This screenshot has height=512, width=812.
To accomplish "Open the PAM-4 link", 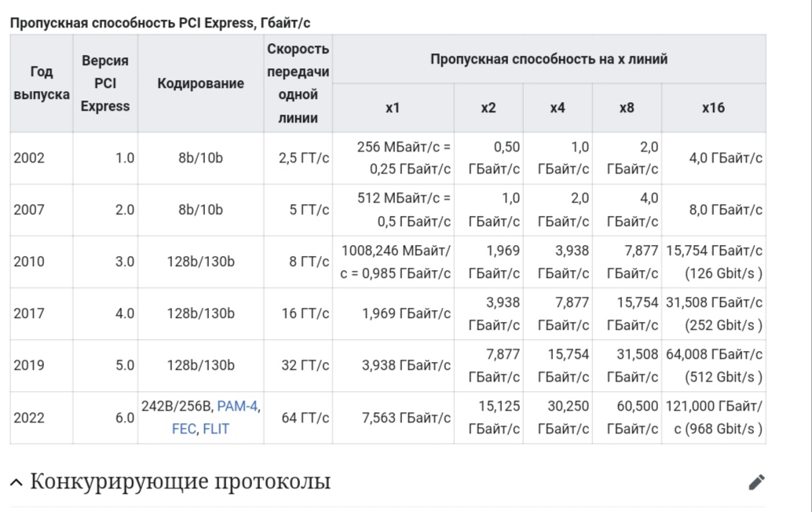I will click(237, 407).
